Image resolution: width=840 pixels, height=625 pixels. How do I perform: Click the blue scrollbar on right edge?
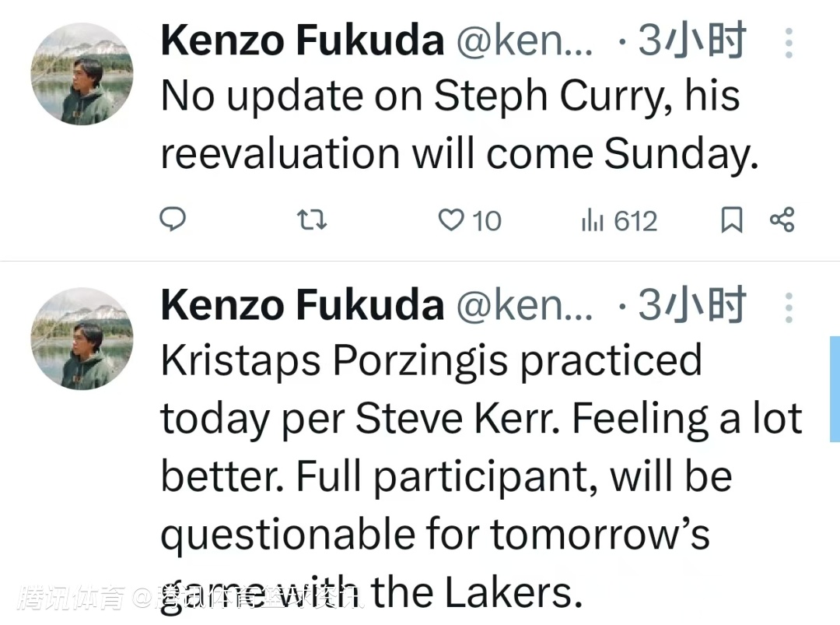(835, 389)
